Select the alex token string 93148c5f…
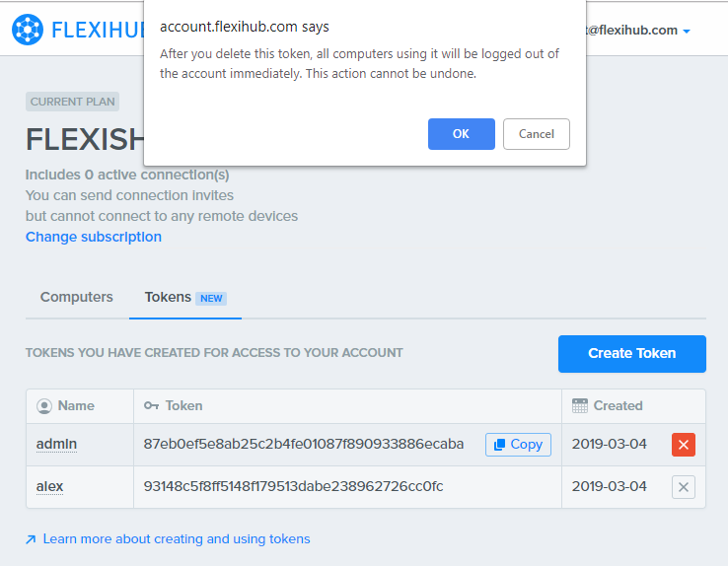728x566 pixels. [293, 486]
